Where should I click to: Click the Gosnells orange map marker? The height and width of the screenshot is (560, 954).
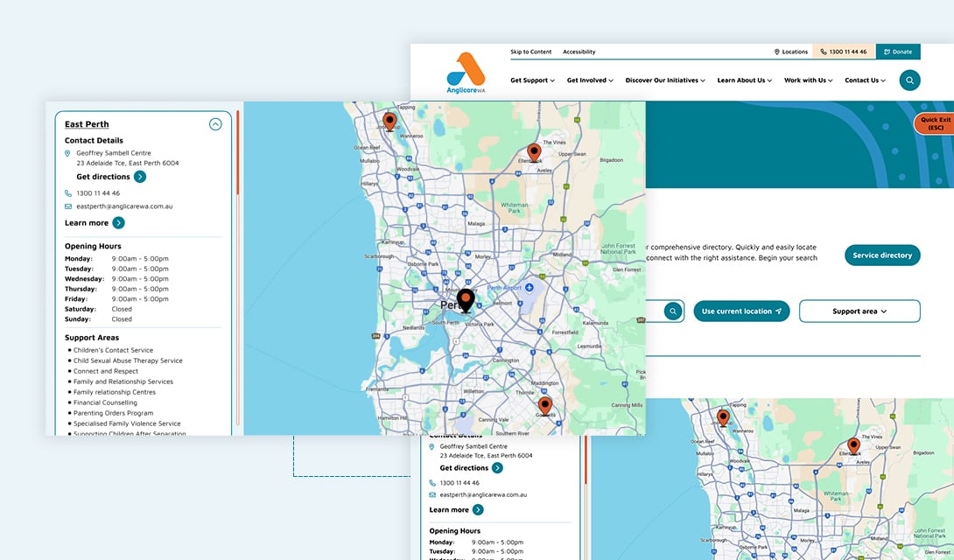544,405
